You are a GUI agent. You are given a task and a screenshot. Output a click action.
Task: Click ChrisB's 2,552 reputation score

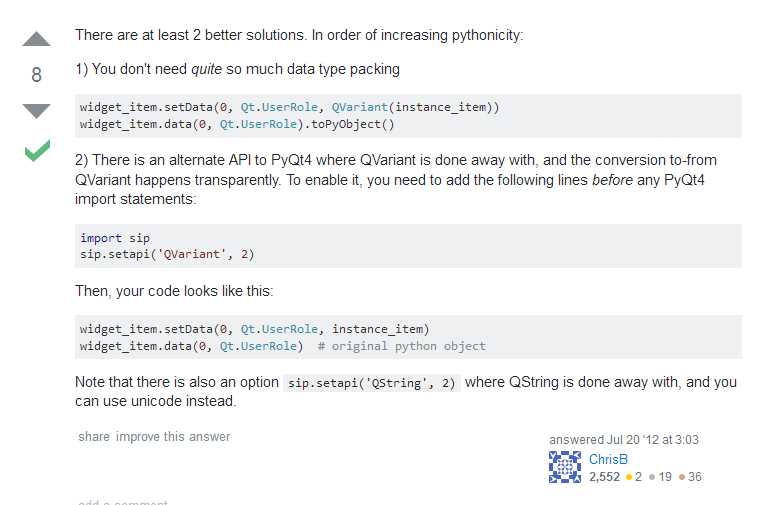(x=604, y=477)
